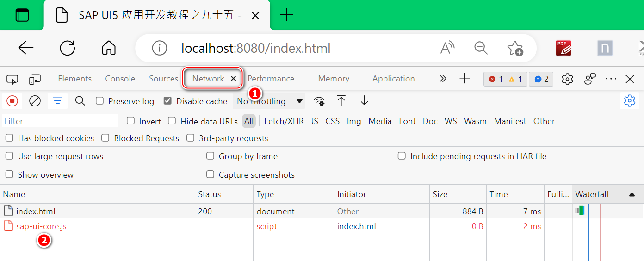644x261 pixels.
Task: Filter requests by CSS type
Action: (x=332, y=121)
